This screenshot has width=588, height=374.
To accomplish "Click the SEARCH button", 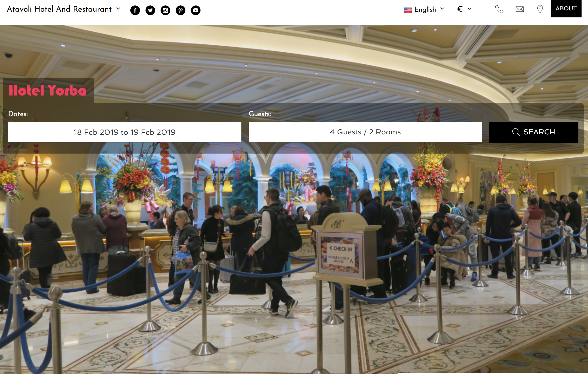I will tap(534, 132).
